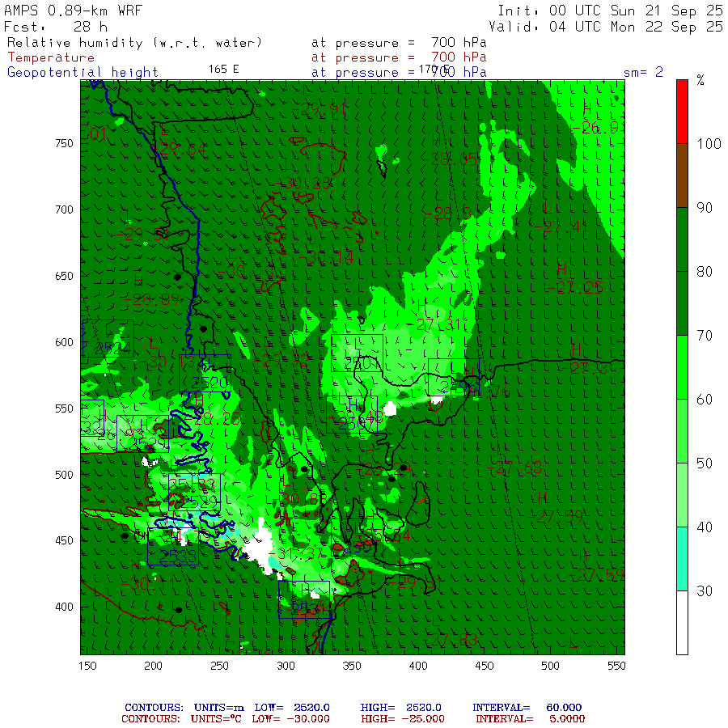Click the 'AMPS 0.89-km WRF' title

tap(73, 11)
